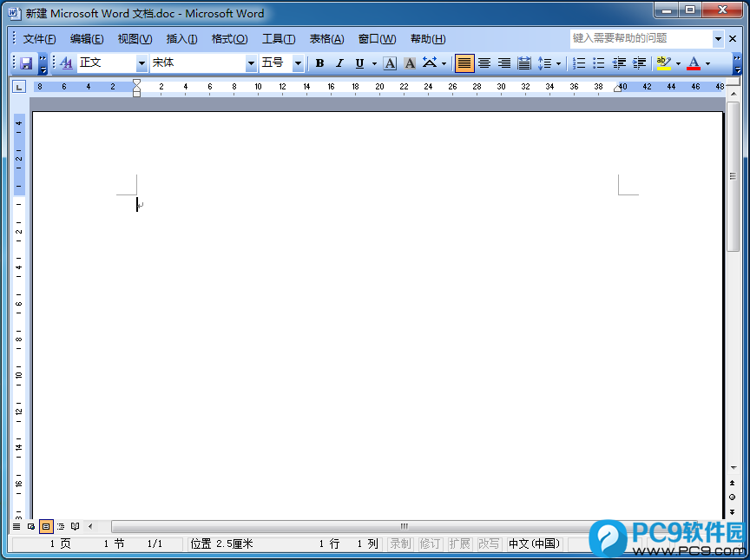Toggle Underline formatting
Viewport: 750px width, 560px height.
pyautogui.click(x=359, y=63)
